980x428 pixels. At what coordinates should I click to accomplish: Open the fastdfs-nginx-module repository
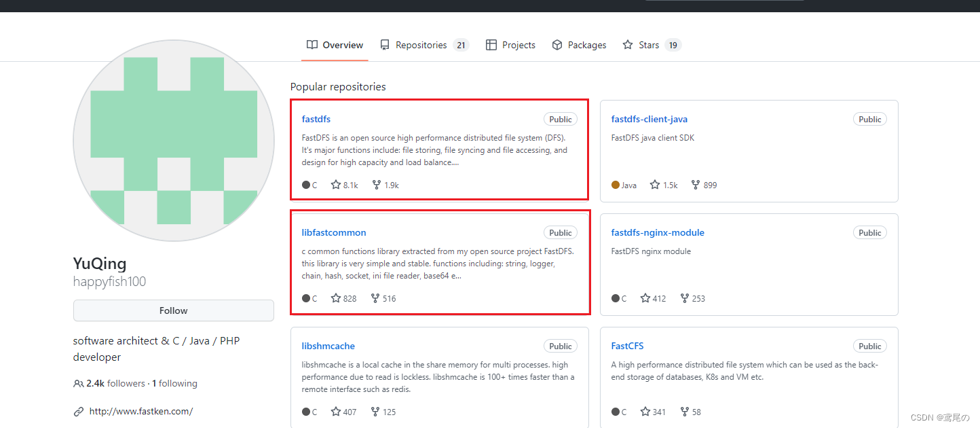click(658, 232)
